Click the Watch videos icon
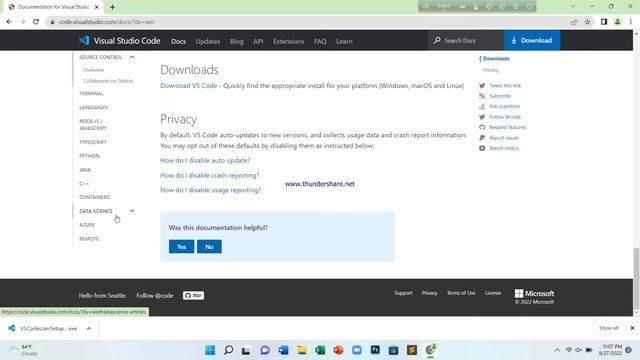The height and width of the screenshot is (360, 640). [x=482, y=148]
